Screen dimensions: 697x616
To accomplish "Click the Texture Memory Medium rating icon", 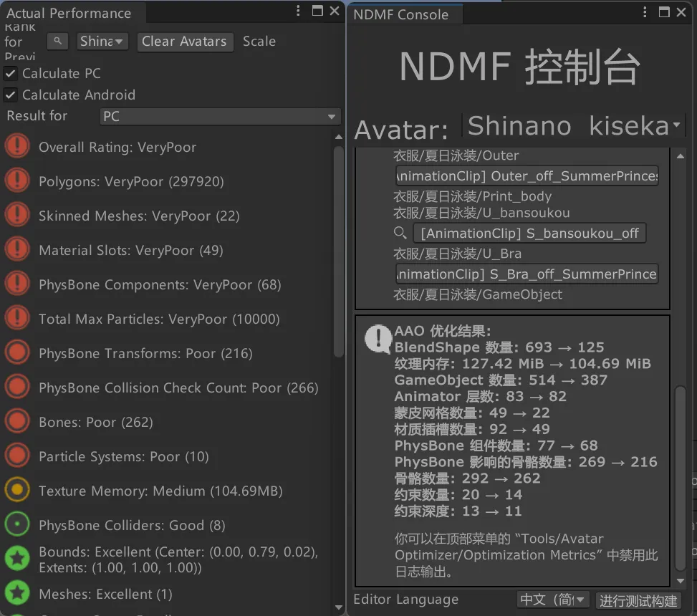I will (17, 490).
